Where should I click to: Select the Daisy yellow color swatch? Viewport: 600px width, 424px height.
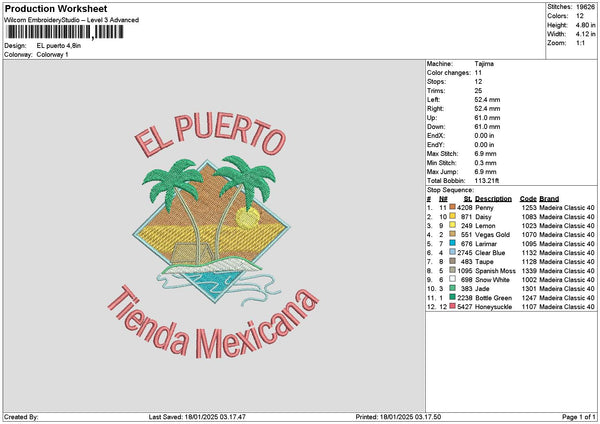pos(454,216)
